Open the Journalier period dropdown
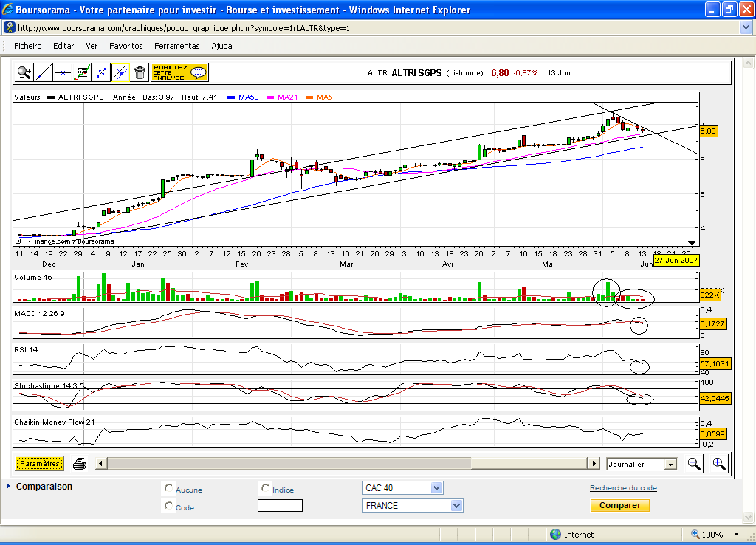Viewport: 756px width, 545px height. pyautogui.click(x=642, y=464)
